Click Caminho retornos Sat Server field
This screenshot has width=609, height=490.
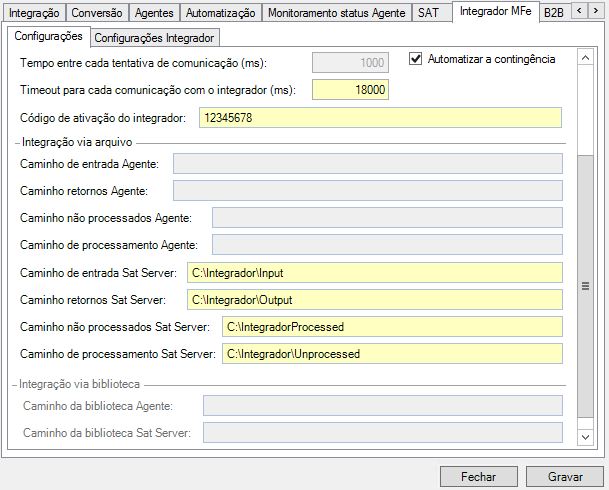coord(374,300)
